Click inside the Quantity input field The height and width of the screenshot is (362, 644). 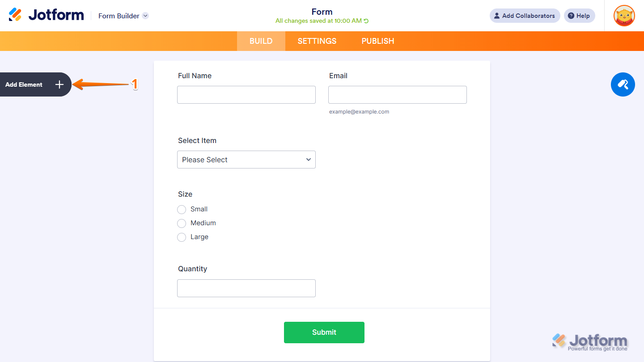click(x=246, y=288)
